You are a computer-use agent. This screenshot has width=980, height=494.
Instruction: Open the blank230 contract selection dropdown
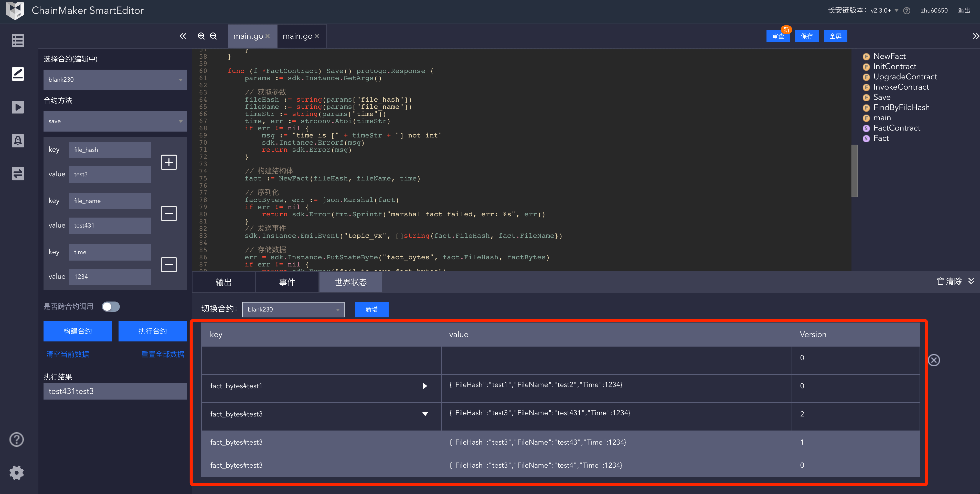pos(115,80)
